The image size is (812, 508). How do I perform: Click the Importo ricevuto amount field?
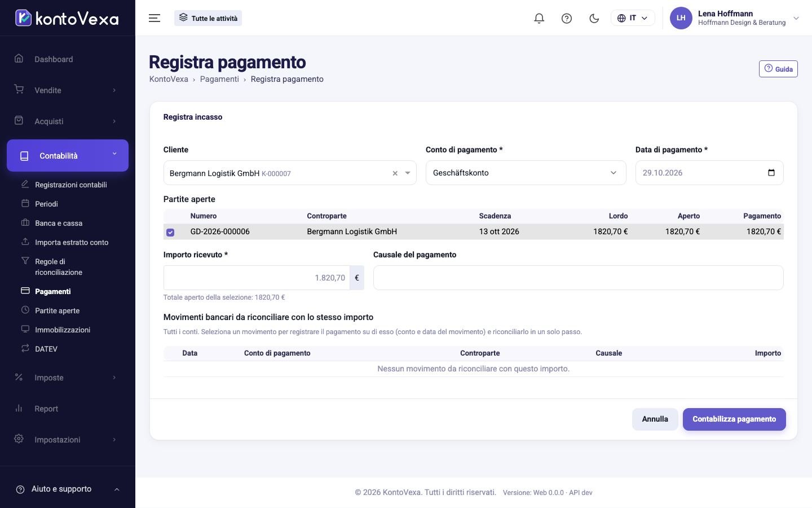[x=257, y=278]
